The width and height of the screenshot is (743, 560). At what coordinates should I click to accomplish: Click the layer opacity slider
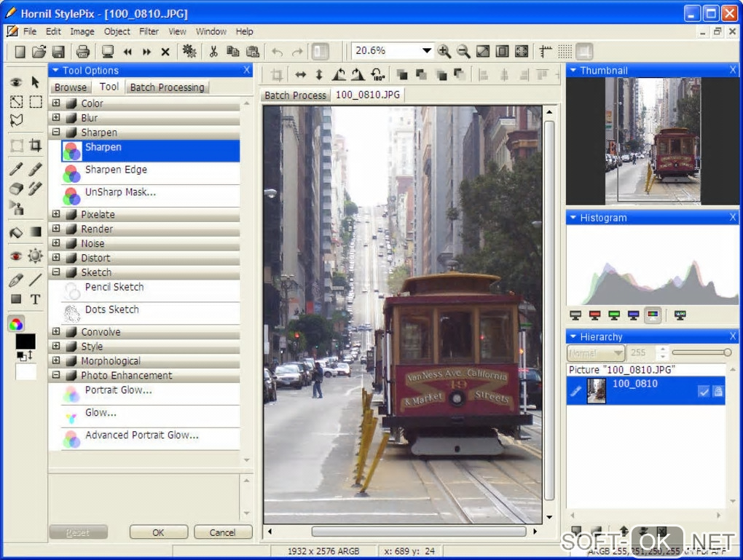click(701, 352)
